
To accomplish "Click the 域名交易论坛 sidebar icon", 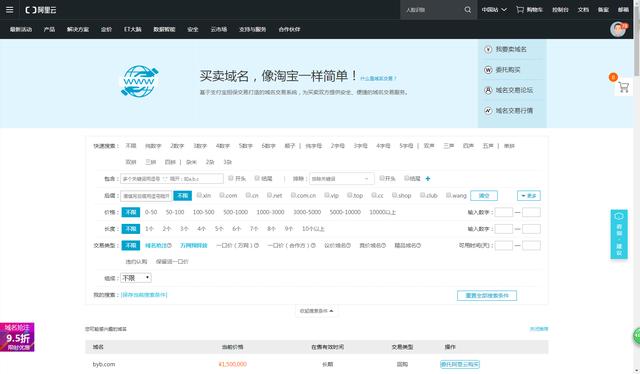I will tap(488, 90).
